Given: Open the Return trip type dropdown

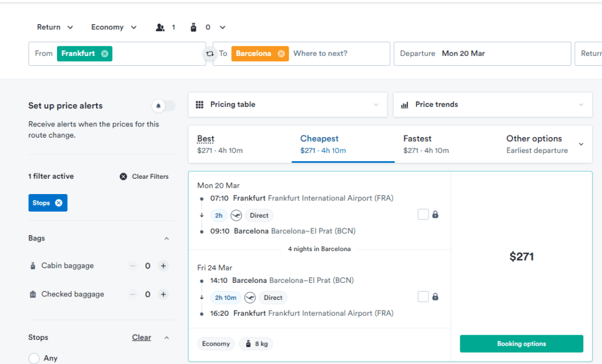Looking at the screenshot, I should pos(55,27).
